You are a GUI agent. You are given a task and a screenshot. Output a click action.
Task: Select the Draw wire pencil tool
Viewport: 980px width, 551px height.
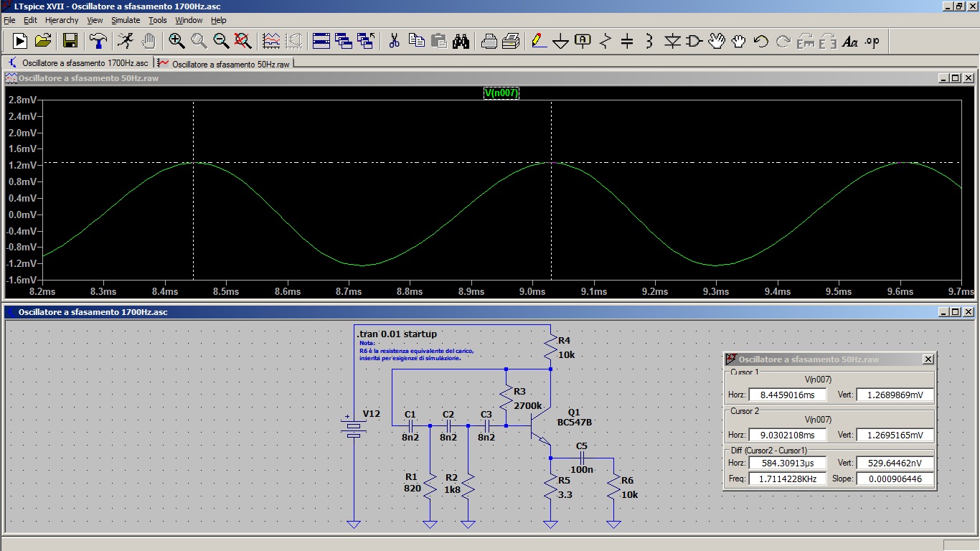[538, 41]
